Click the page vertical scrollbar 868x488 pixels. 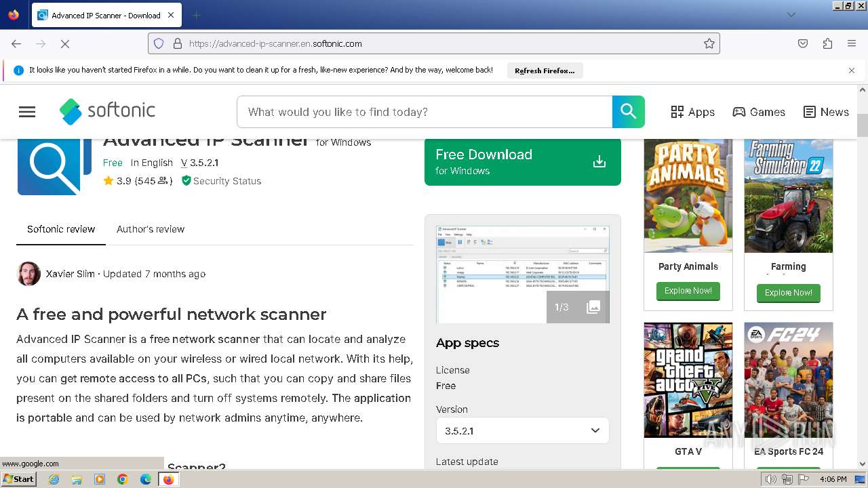(x=863, y=277)
